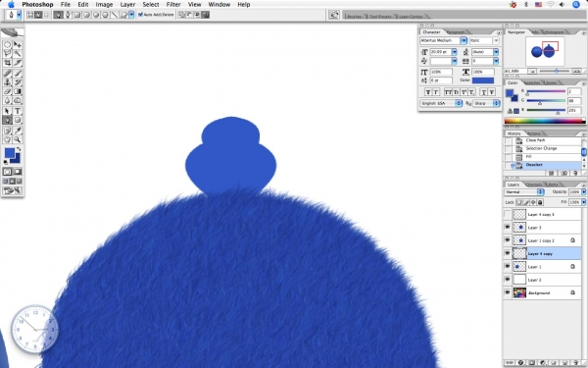Open blend mode dropdown Normal

click(524, 192)
